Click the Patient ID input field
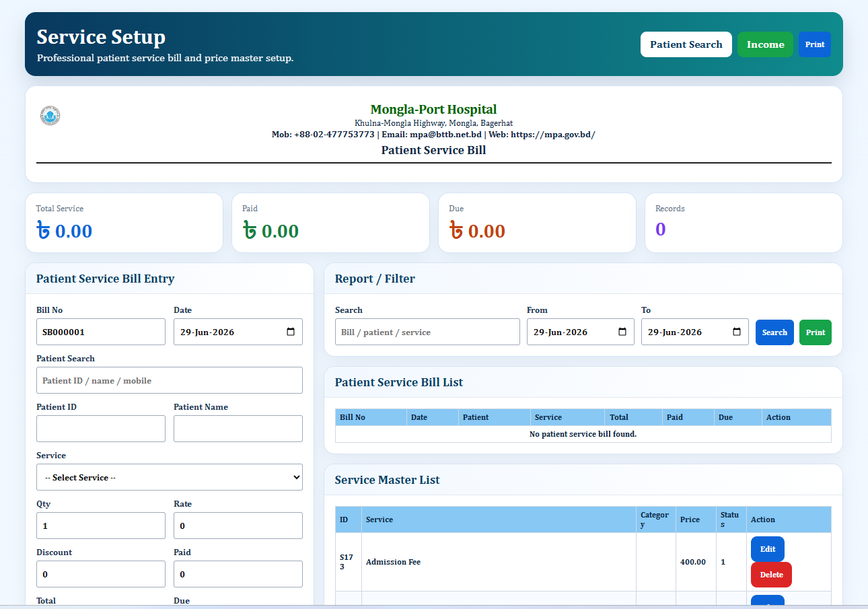The image size is (868, 609). (x=101, y=429)
